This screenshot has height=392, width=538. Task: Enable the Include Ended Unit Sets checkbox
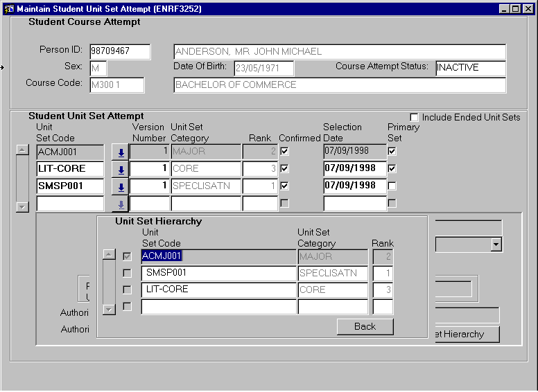click(415, 117)
